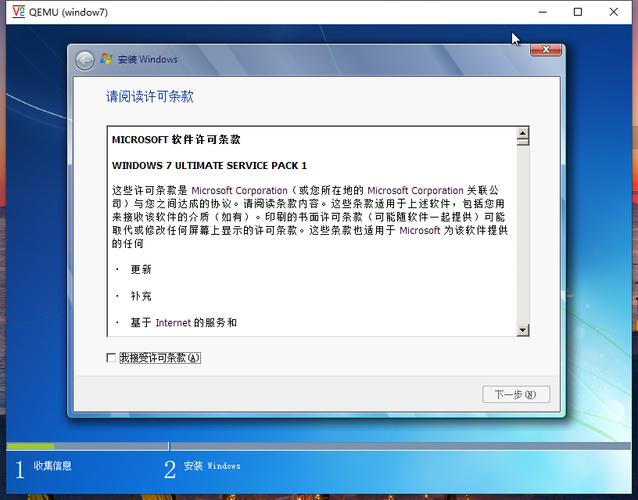Click the license text scrollbar down arrow
The width and height of the screenshot is (638, 500).
522,330
